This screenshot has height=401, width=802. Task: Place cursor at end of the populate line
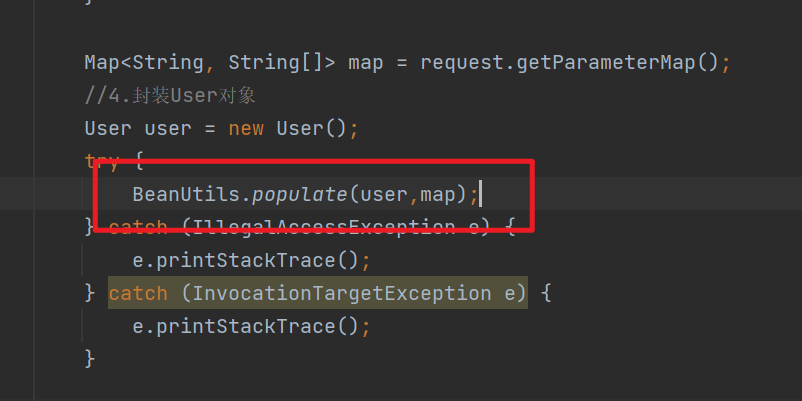482,194
